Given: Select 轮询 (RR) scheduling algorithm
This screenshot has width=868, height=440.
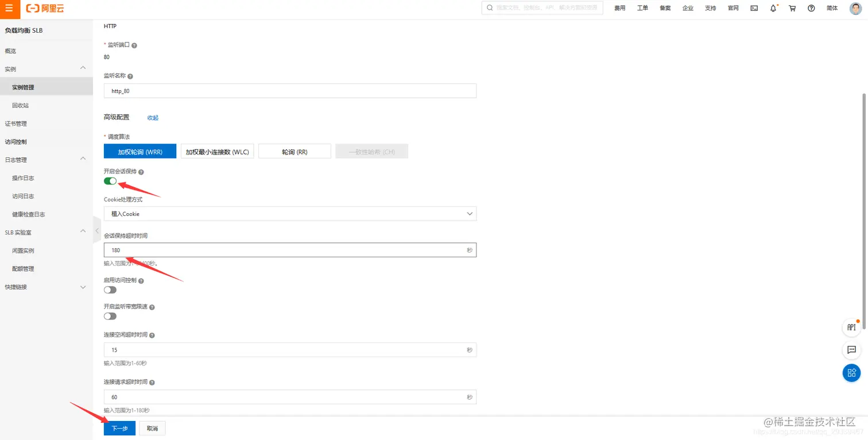Looking at the screenshot, I should click(x=294, y=151).
